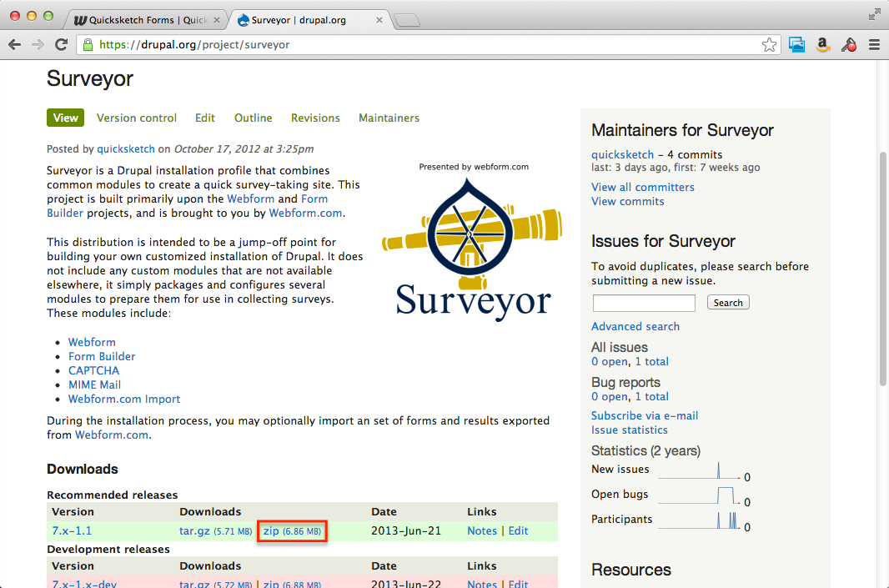Click the 'Recommended releases' heading
Image resolution: width=889 pixels, height=588 pixels.
click(x=113, y=495)
